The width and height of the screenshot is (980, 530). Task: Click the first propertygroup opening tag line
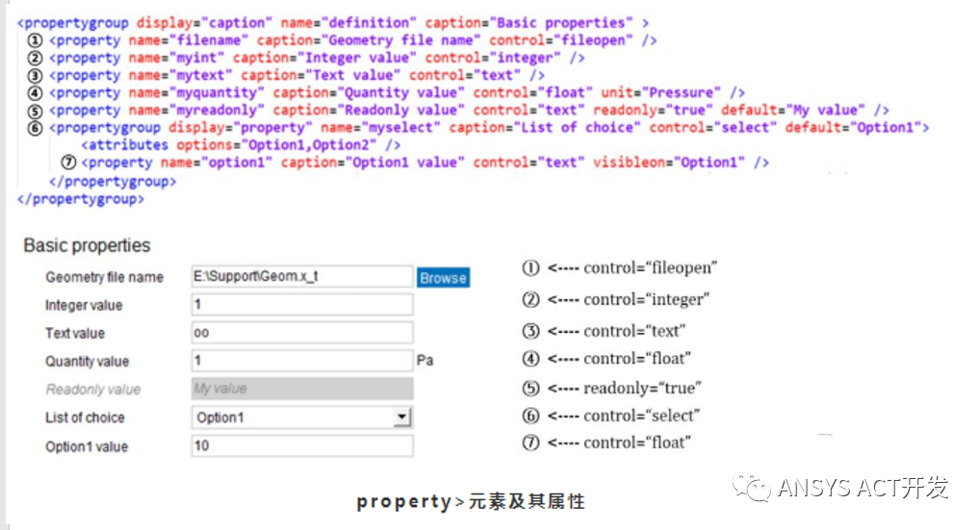coord(333,23)
